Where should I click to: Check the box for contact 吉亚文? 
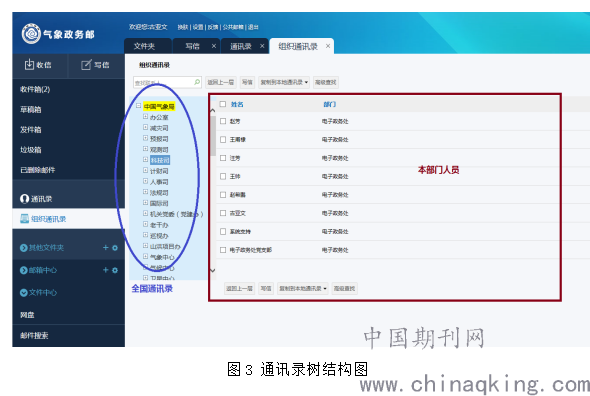(x=223, y=213)
